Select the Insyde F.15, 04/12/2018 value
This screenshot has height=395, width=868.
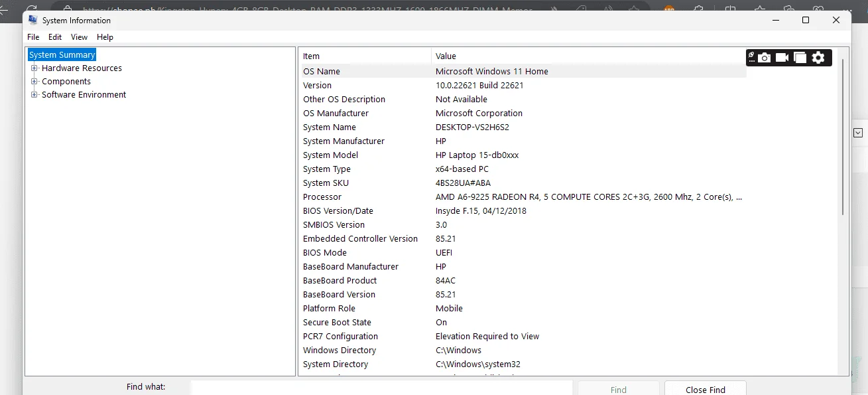point(481,210)
